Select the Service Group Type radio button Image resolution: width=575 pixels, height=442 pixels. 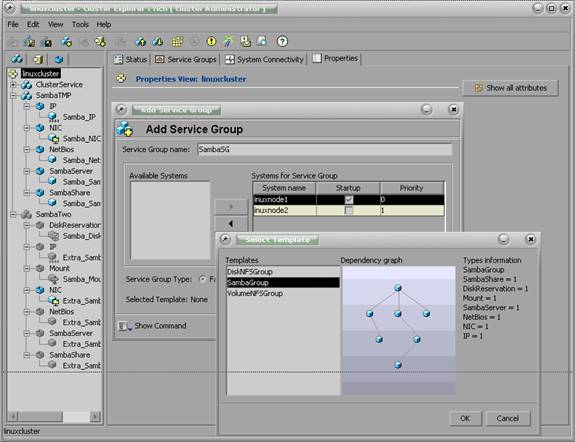point(202,280)
